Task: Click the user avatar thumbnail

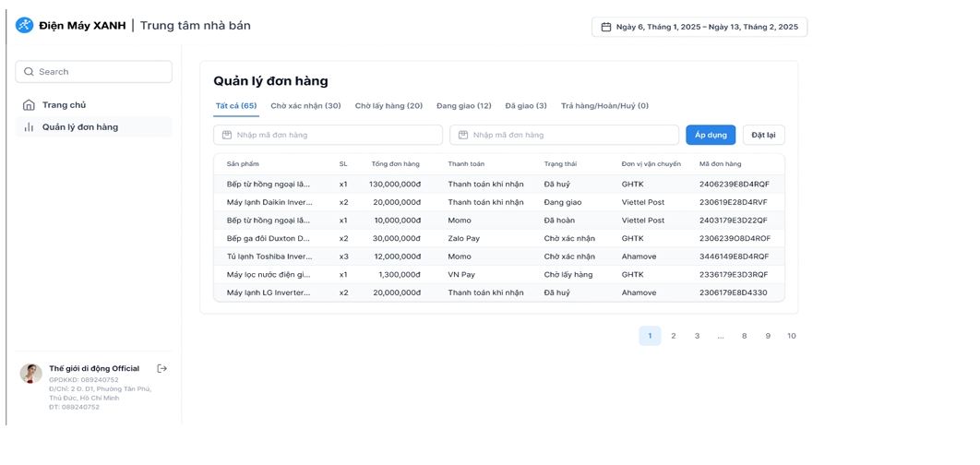Action: [31, 373]
